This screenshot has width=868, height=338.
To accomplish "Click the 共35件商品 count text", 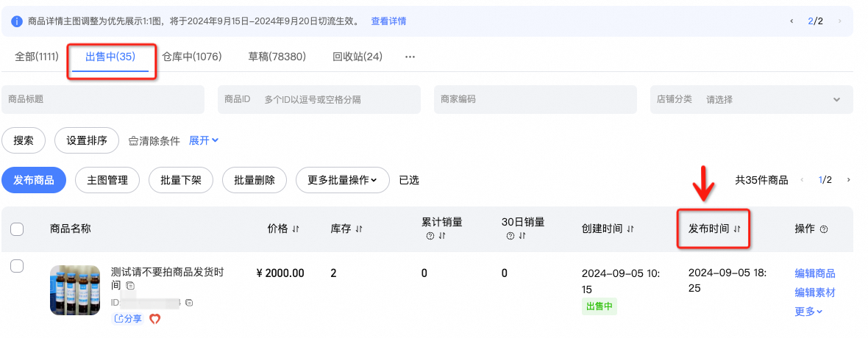I will 762,180.
